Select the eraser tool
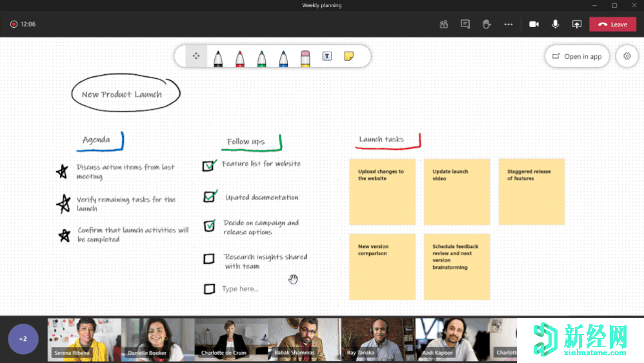644x363 pixels. click(x=305, y=58)
